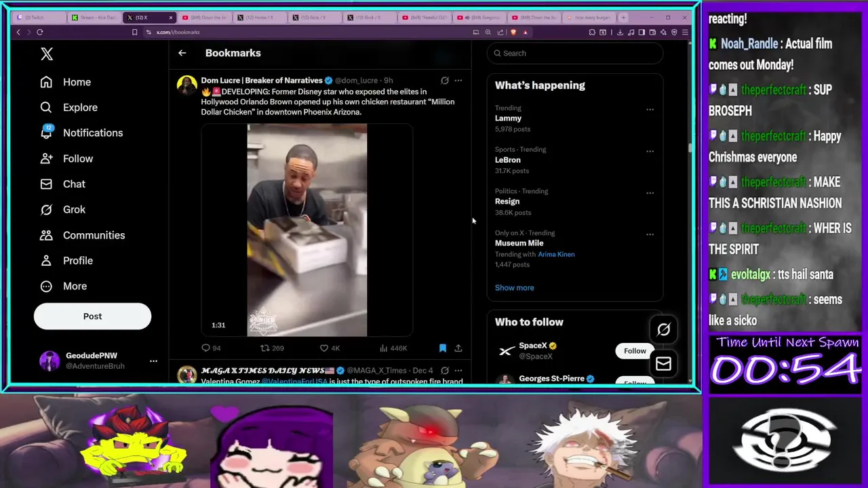Switch to the Kick stream tab
This screenshot has height=488, width=868.
pyautogui.click(x=95, y=18)
